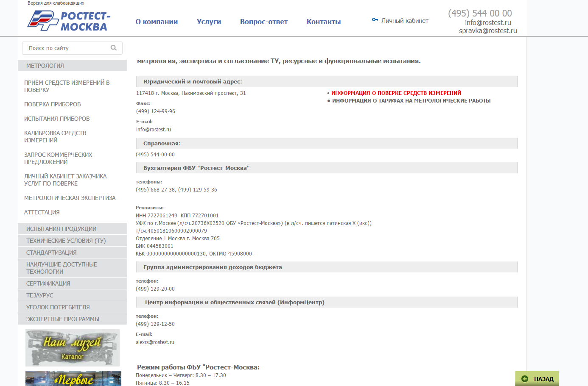Open Аттестация sidebar link
588x386 pixels.
coord(42,212)
